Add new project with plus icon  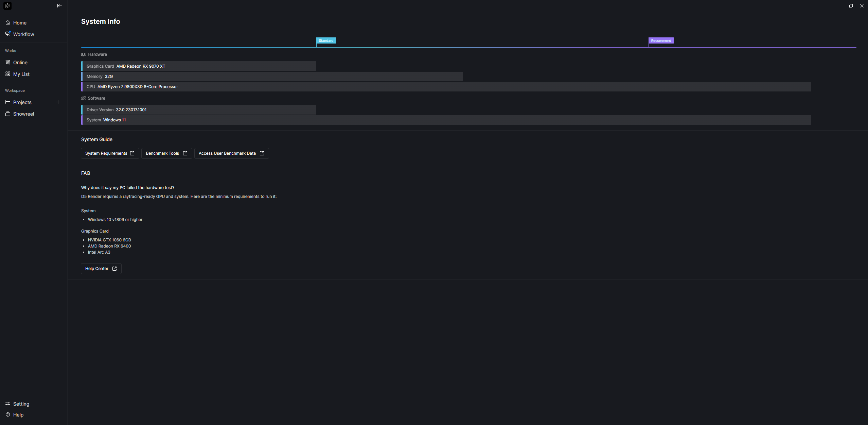(58, 102)
